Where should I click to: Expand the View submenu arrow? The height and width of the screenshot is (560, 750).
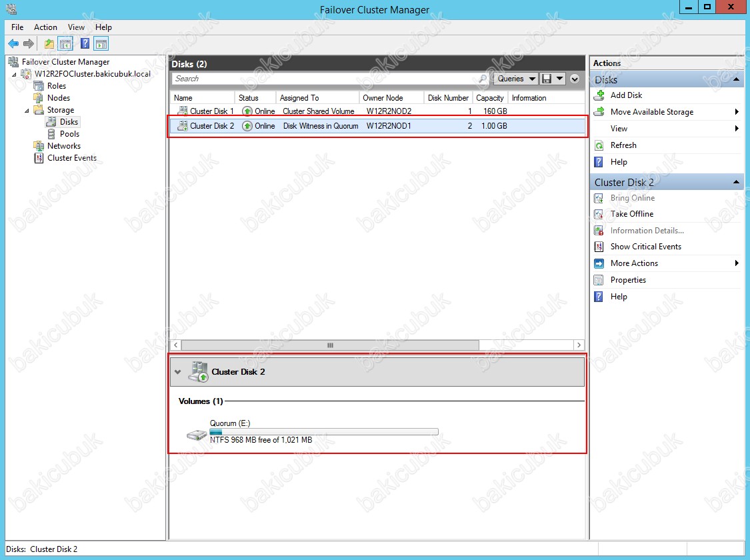click(x=737, y=129)
